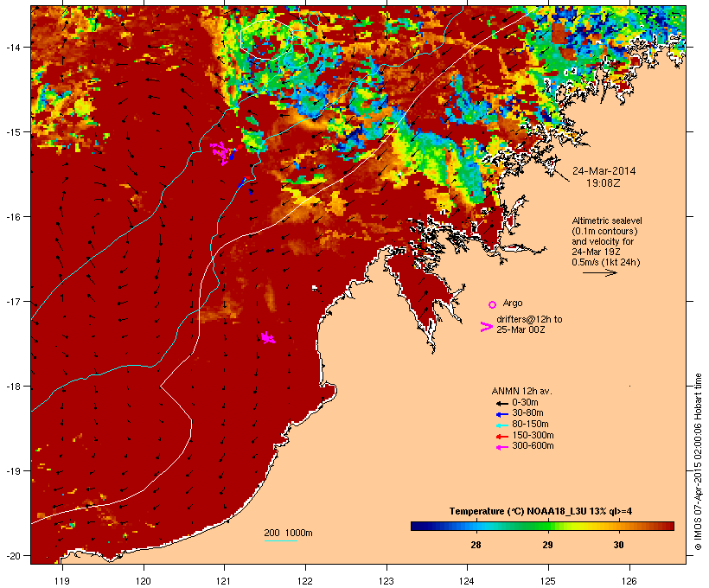Click the '0.5m/s (1kt 24h)' scale text

pos(606,262)
